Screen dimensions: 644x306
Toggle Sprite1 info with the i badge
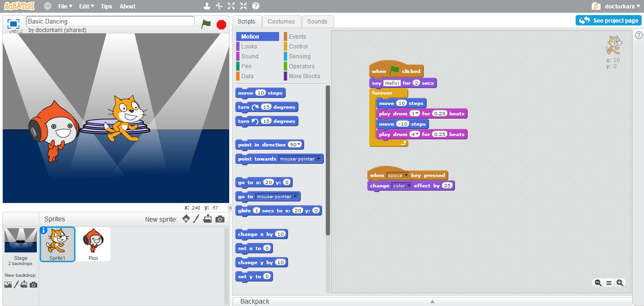click(x=44, y=230)
